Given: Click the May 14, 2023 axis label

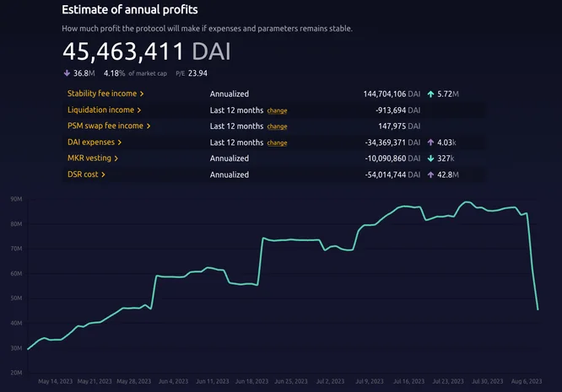Looking at the screenshot, I should pyautogui.click(x=55, y=381).
